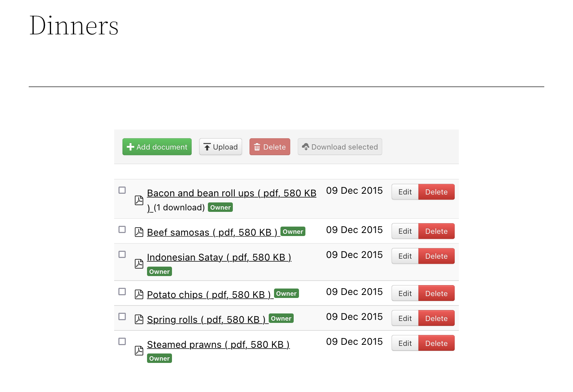Delete the Spring rolls document

click(x=436, y=318)
